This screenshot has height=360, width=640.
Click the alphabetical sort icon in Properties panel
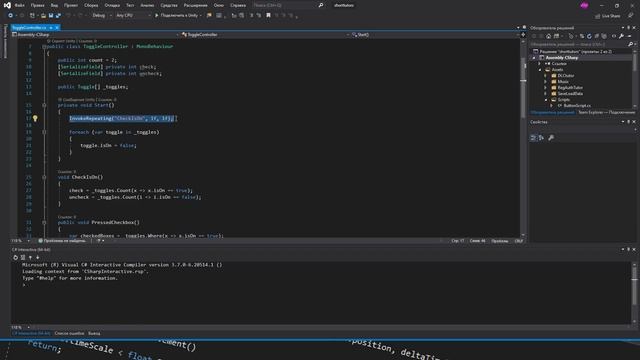pyautogui.click(x=541, y=138)
